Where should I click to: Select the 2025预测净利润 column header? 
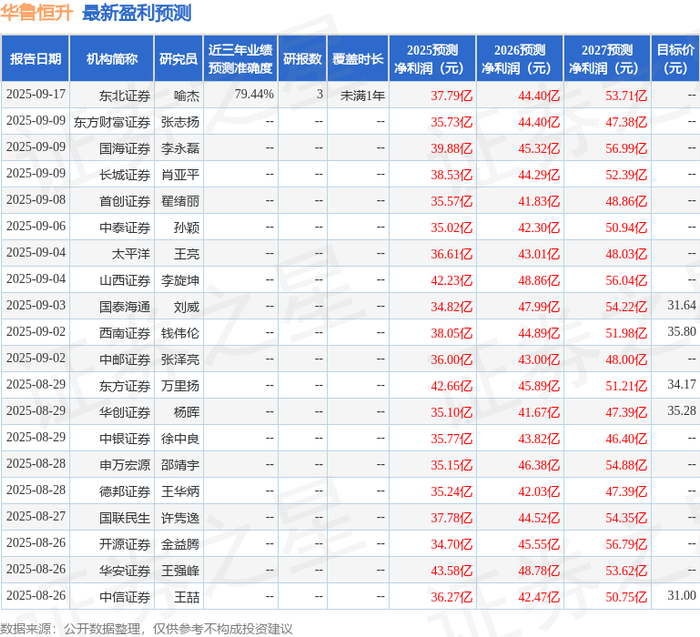click(x=432, y=59)
